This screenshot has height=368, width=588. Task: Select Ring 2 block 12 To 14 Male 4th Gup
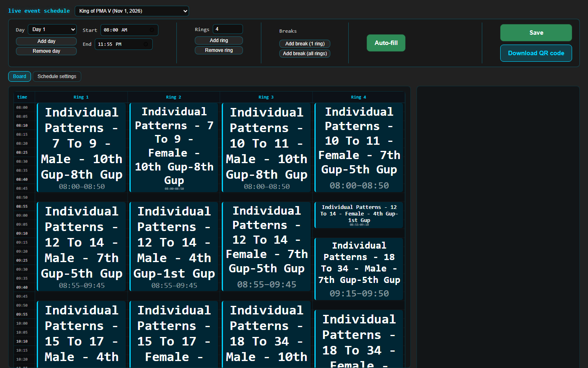174,247
